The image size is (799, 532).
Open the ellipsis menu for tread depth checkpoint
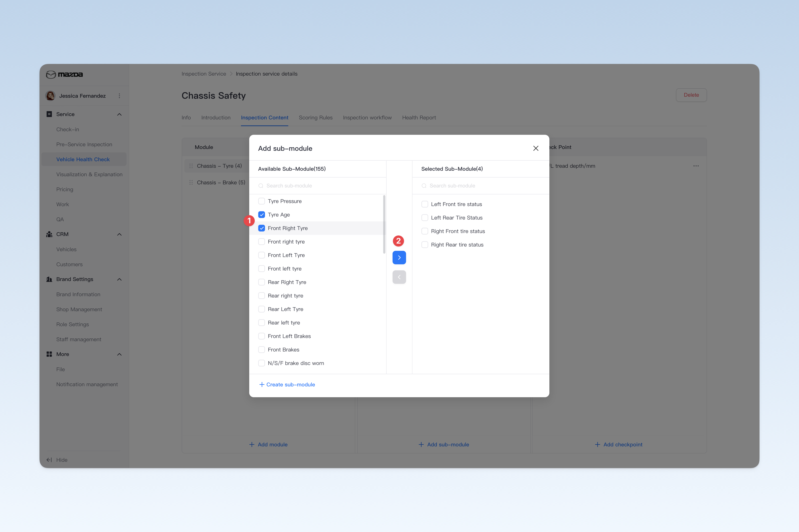[x=696, y=166]
